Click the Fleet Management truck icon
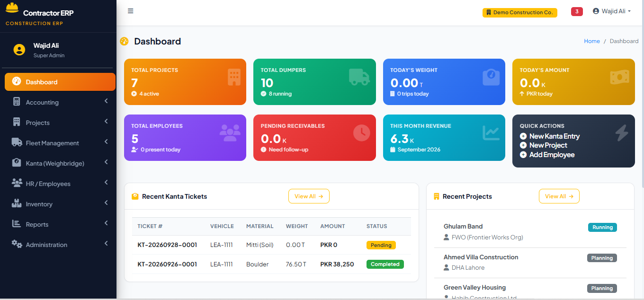Viewport: 644px width, 300px height. (x=17, y=142)
